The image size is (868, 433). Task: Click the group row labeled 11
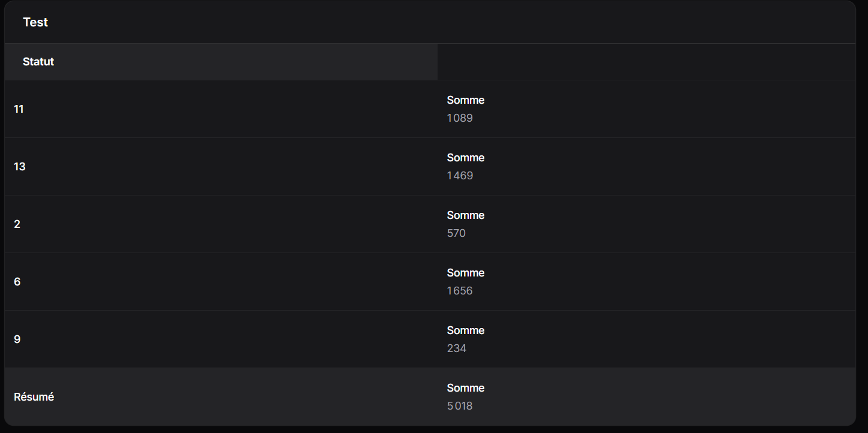click(x=430, y=109)
